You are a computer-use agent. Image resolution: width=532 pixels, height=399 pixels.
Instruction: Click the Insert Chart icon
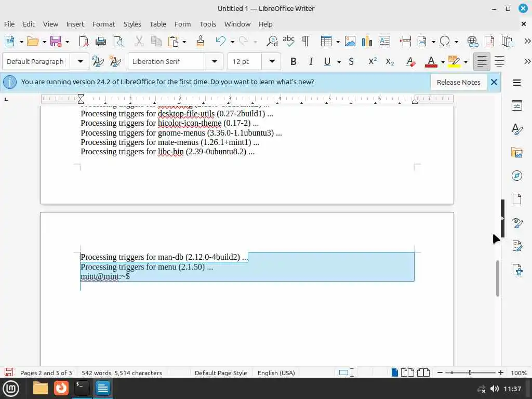[x=367, y=41]
